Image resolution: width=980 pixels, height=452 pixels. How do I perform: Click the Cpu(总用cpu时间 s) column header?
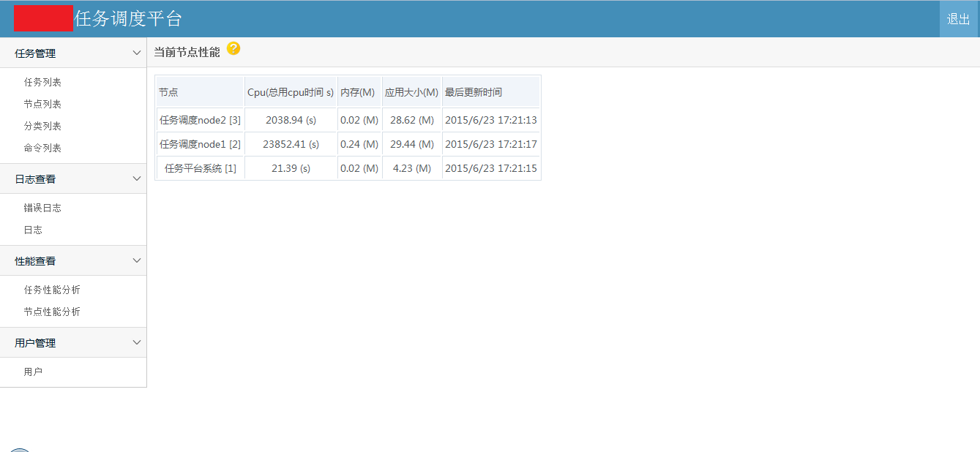[x=291, y=92]
